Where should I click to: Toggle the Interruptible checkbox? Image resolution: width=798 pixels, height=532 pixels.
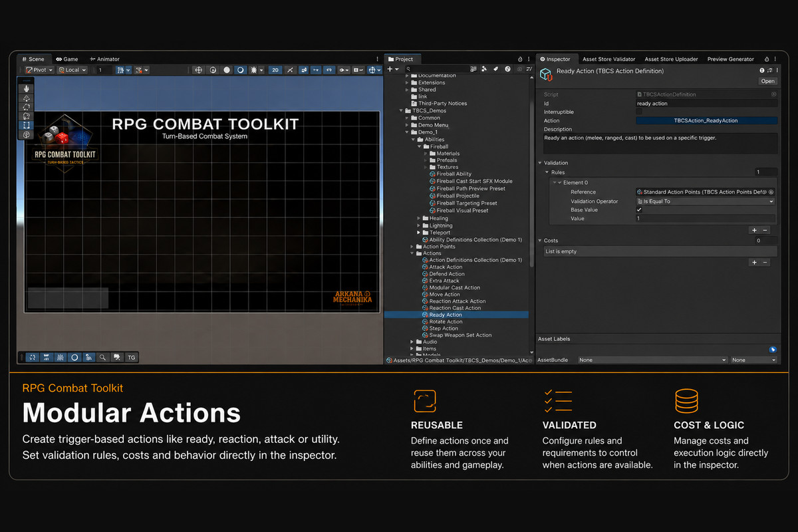[639, 112]
